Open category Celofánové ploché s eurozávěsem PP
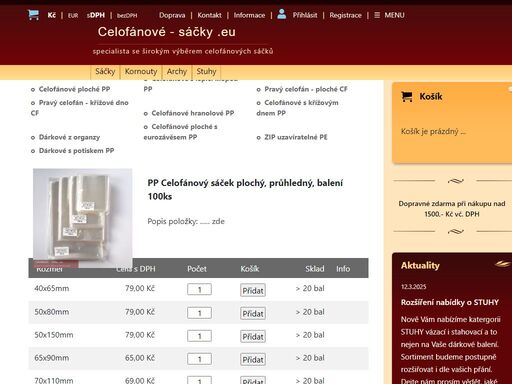Image resolution: width=512 pixels, height=384 pixels. pos(181,132)
